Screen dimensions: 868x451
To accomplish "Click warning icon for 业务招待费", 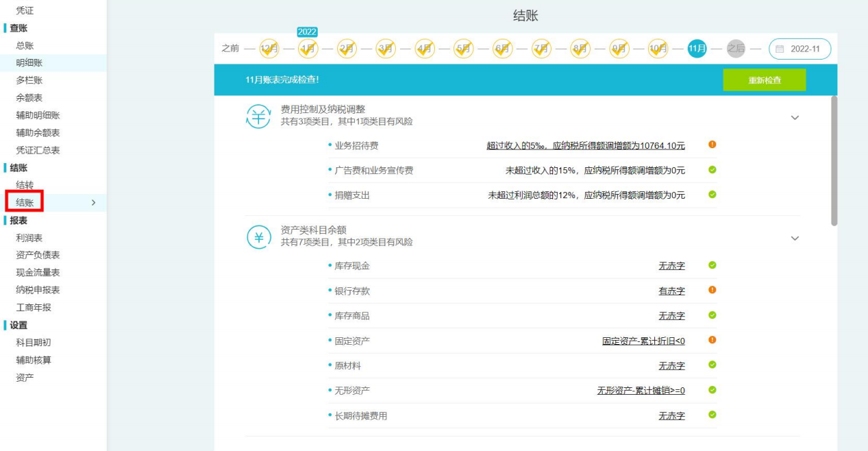I will click(712, 145).
